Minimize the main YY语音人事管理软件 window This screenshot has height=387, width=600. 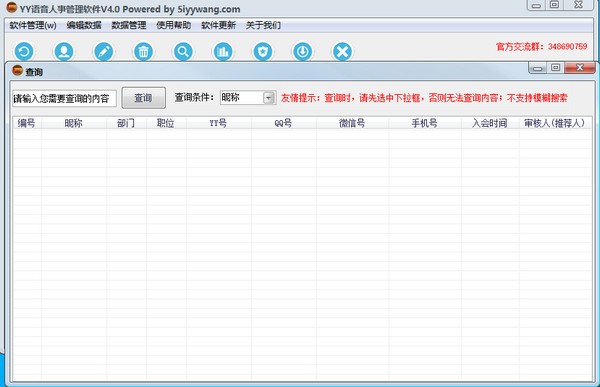point(536,5)
